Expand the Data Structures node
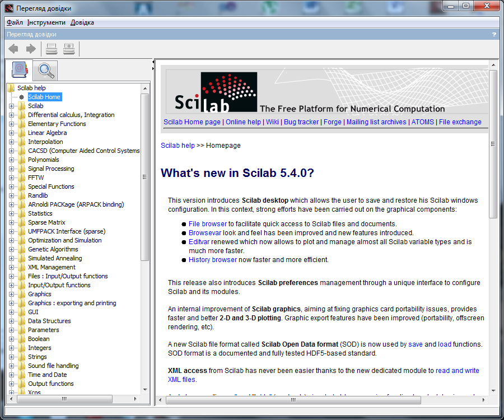 [x=12, y=321]
